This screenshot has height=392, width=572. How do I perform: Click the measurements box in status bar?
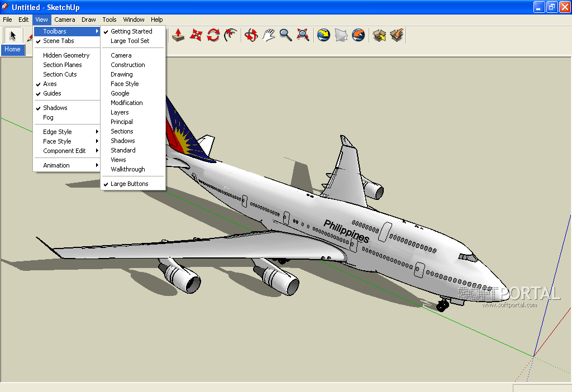pos(542,388)
